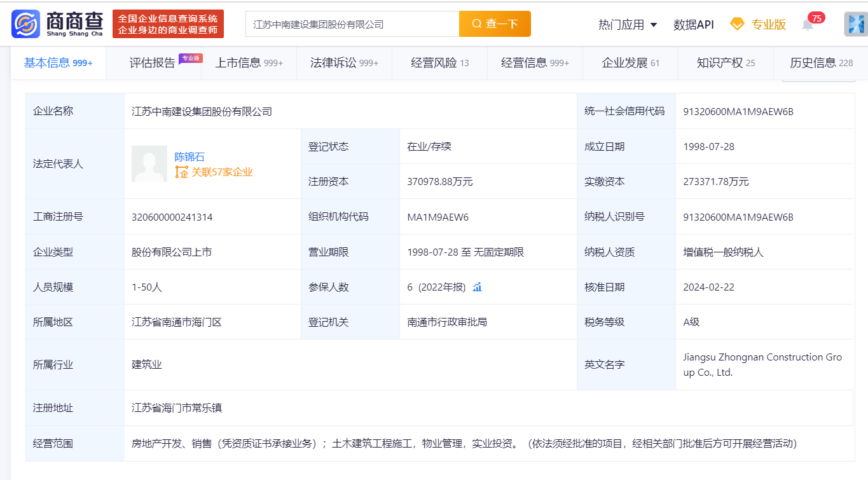Click the red 全国企业信息查询系统 banner
The height and width of the screenshot is (480, 868).
point(169,24)
